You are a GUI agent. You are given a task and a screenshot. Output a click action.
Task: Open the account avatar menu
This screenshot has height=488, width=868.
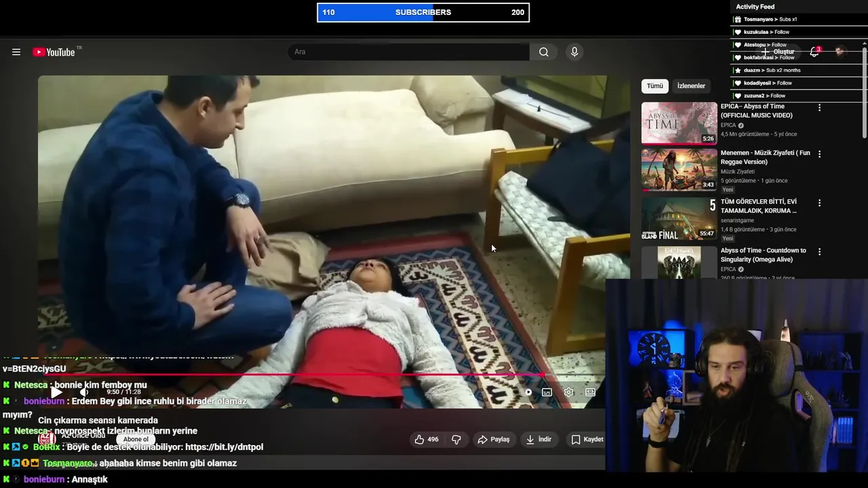coord(840,52)
